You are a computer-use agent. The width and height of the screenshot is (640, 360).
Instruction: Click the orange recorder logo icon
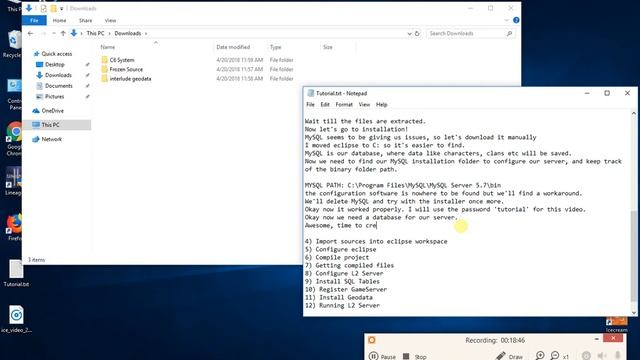coord(371,340)
